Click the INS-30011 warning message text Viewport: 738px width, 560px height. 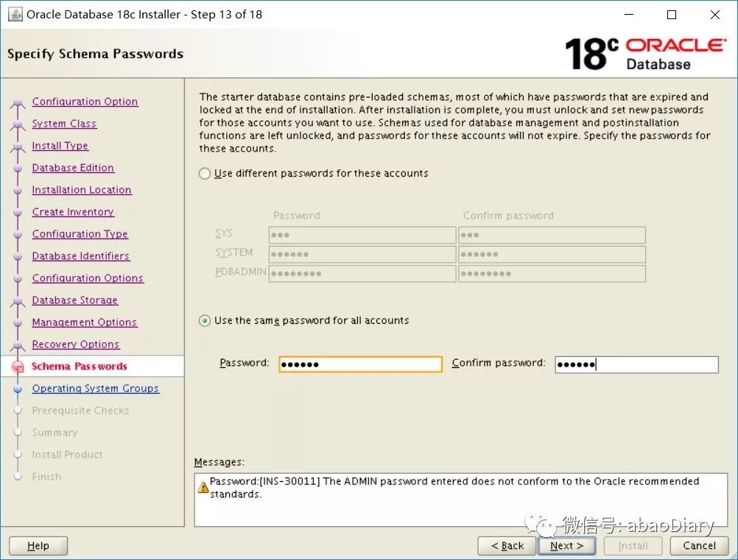pos(454,488)
